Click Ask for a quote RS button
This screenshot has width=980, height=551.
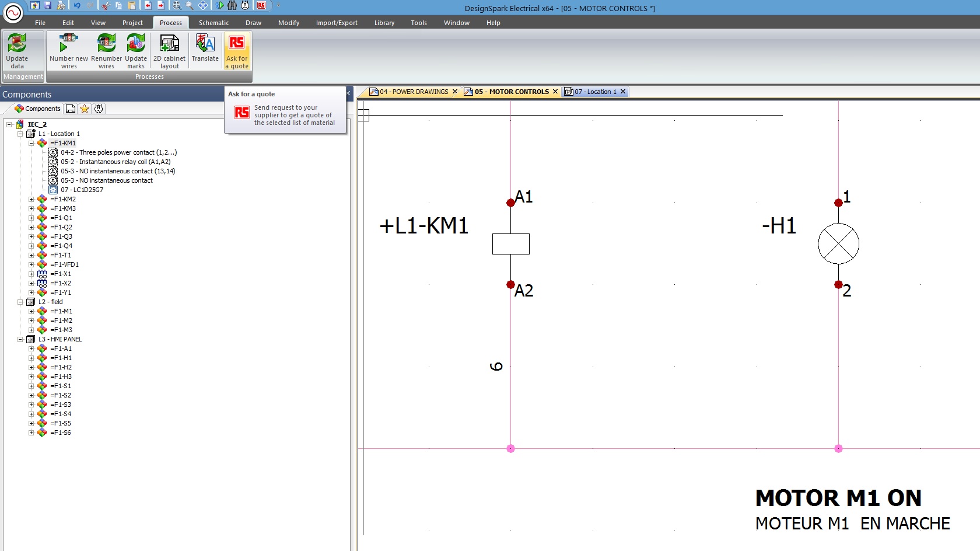click(x=237, y=51)
